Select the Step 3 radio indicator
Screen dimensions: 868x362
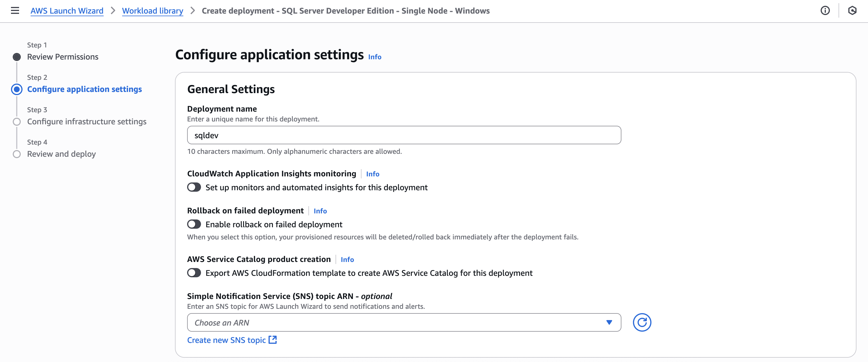coord(16,121)
